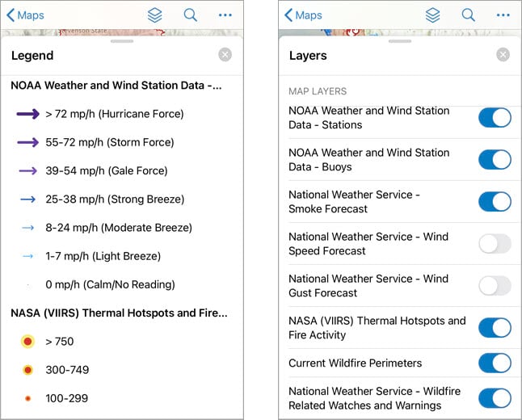The height and width of the screenshot is (420, 522).
Task: Tap the layers icon in right screen toolbar
Action: click(433, 15)
